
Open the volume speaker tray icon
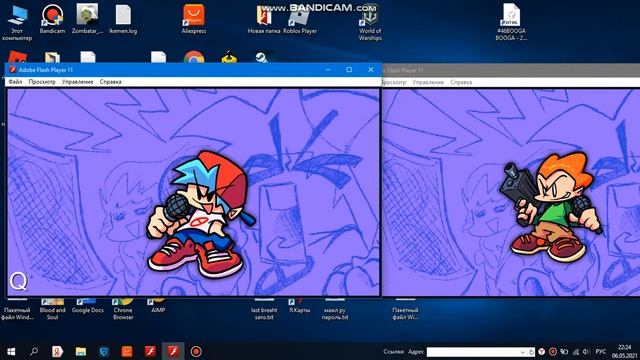click(587, 351)
